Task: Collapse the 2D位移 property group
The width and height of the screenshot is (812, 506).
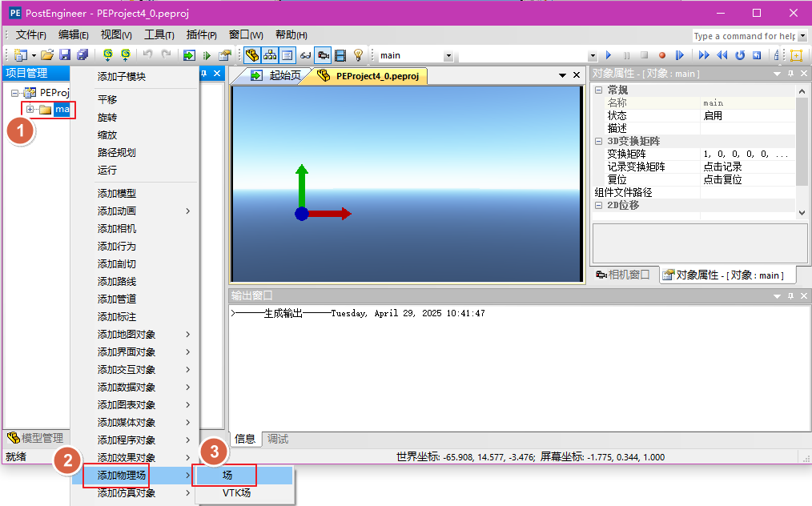Action: 599,205
